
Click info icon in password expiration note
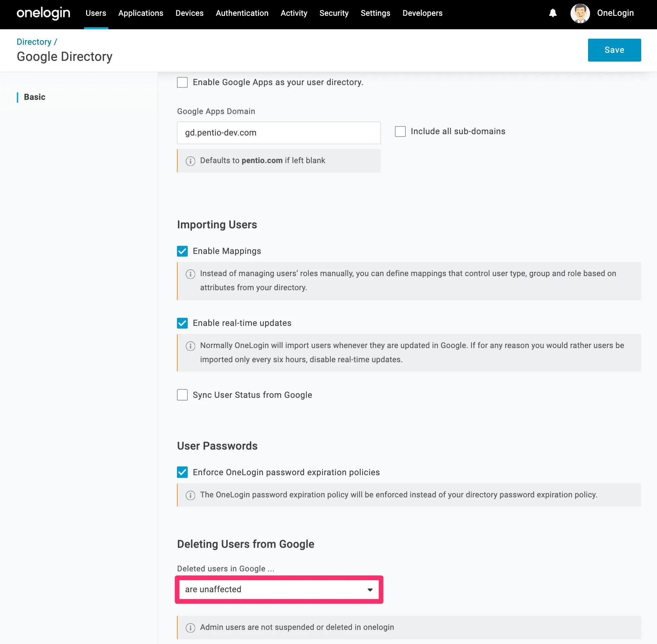(190, 495)
